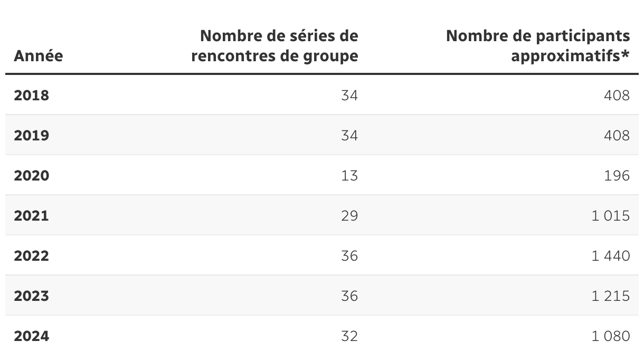Viewport: 644px width, 360px height.
Task: Select the 34 series value in 2019 row
Action: pyautogui.click(x=349, y=136)
